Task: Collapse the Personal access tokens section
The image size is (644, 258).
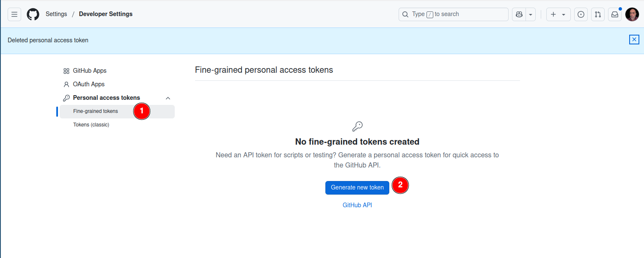Action: point(168,98)
